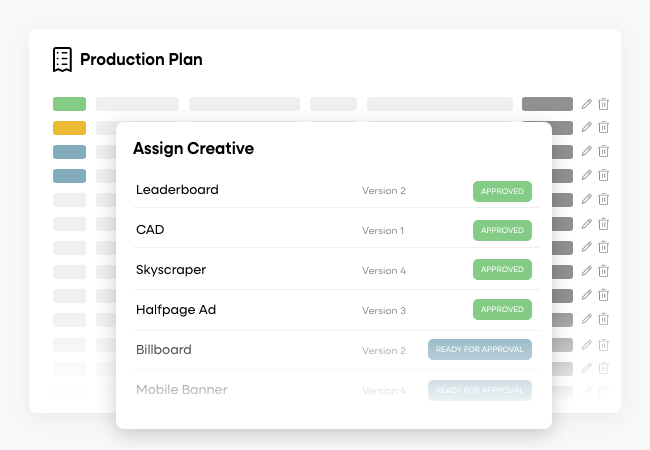Delete the third row with trash icon
The height and width of the screenshot is (450, 650).
(604, 152)
